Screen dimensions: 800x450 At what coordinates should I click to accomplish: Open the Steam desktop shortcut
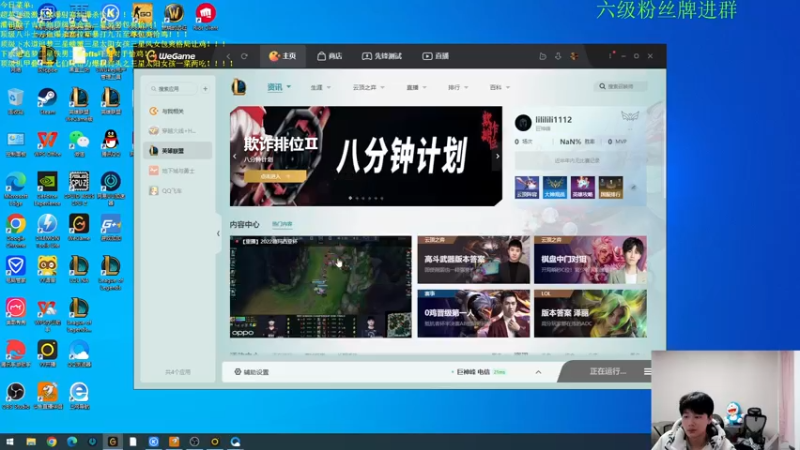47,101
